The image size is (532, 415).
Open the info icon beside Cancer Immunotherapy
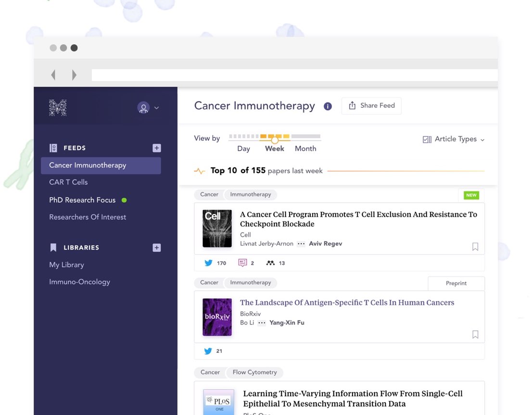[328, 106]
